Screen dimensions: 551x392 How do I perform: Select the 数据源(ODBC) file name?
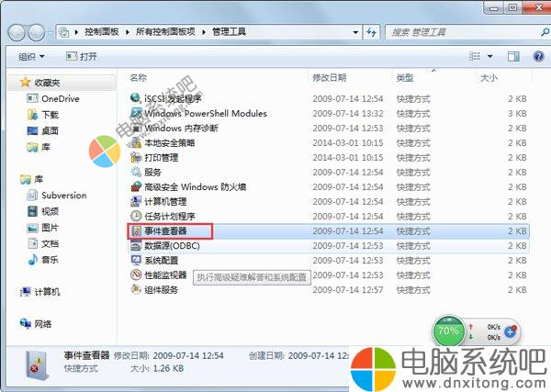(172, 245)
